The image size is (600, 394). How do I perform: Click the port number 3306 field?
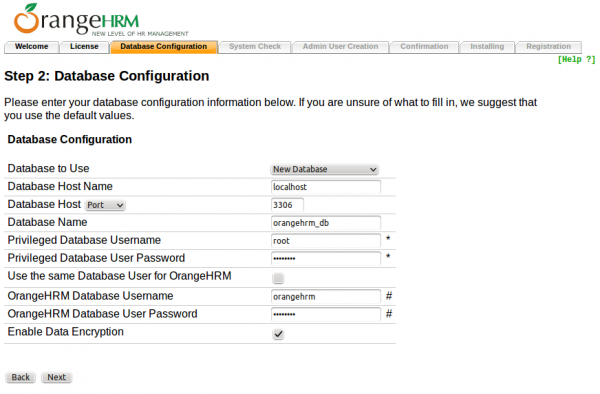pyautogui.click(x=287, y=205)
